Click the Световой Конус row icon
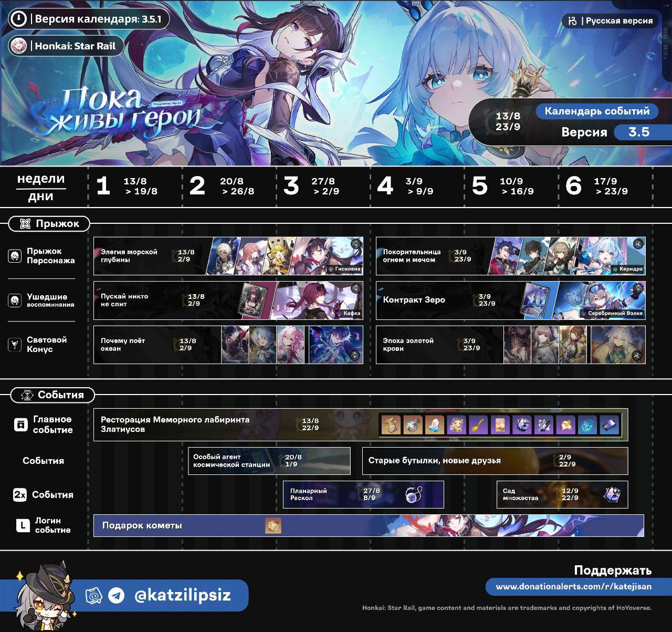 tap(15, 345)
